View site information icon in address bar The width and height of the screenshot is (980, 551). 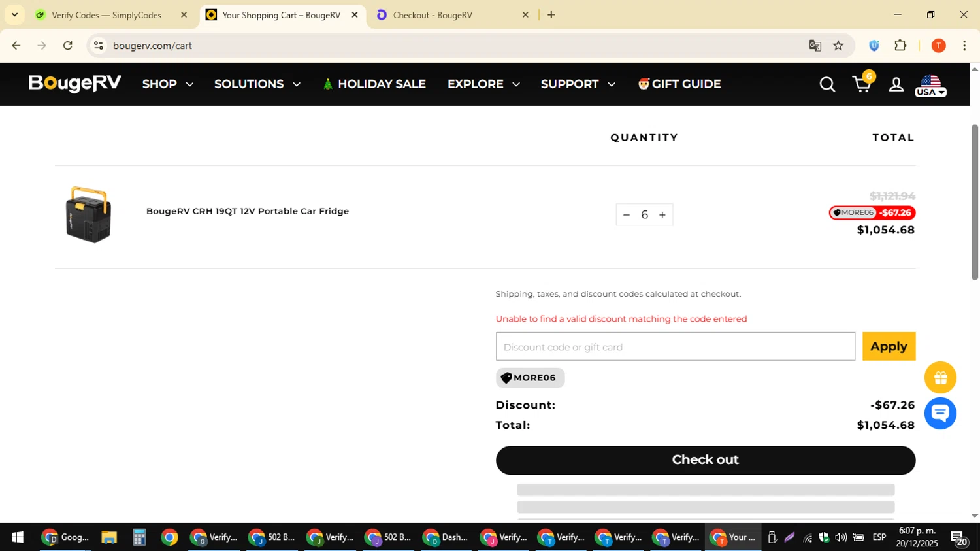pyautogui.click(x=99, y=46)
